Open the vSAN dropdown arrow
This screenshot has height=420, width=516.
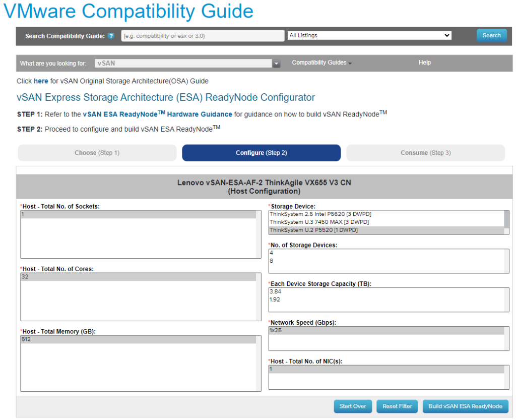[276, 64]
